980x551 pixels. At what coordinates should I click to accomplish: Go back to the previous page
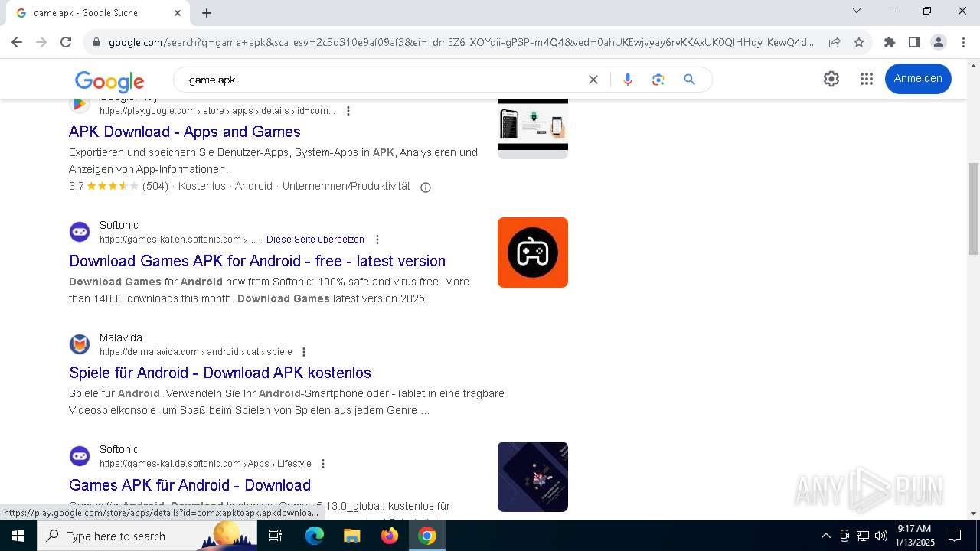point(17,43)
